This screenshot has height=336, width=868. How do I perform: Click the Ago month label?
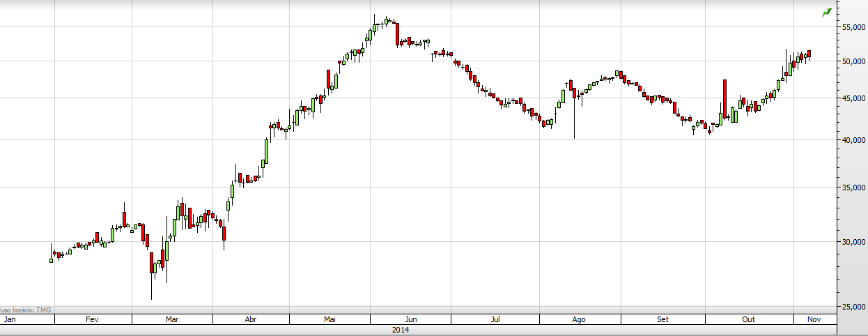[578, 319]
